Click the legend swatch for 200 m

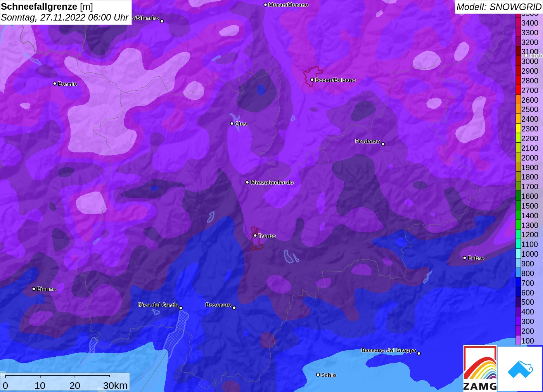coord(518,331)
